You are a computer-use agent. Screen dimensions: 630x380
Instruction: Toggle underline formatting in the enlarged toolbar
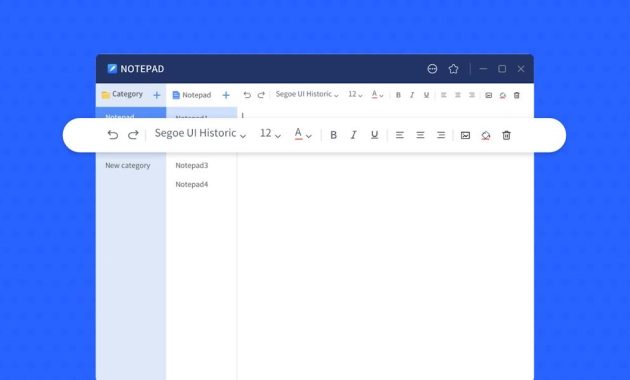coord(374,135)
